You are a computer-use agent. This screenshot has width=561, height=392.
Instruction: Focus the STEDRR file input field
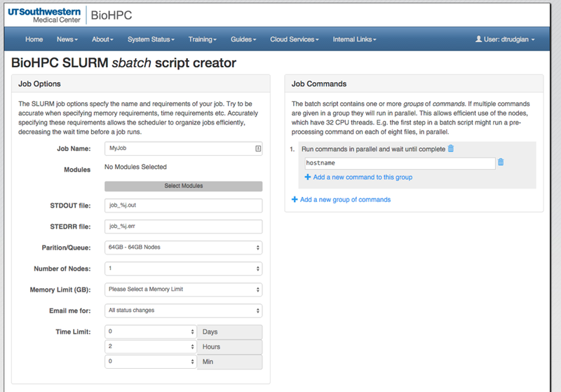pyautogui.click(x=184, y=227)
